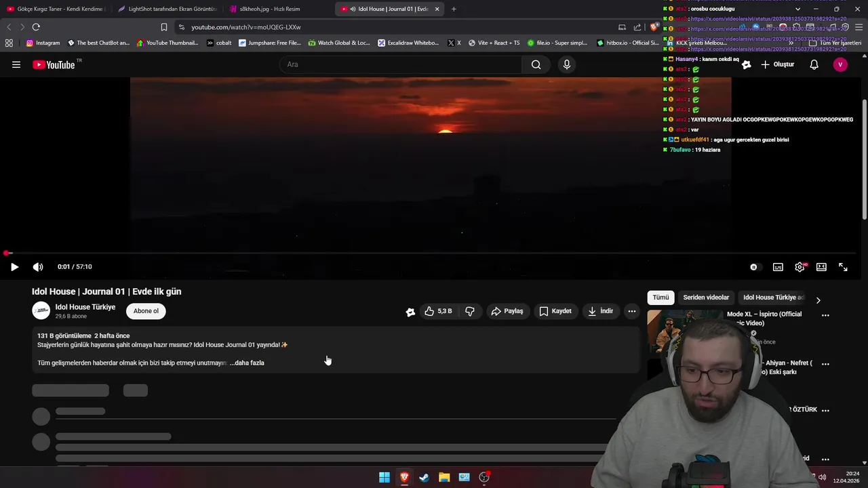This screenshot has width=868, height=488.
Task: Open the Jumpshare: Free File bookmark
Action: [270, 43]
